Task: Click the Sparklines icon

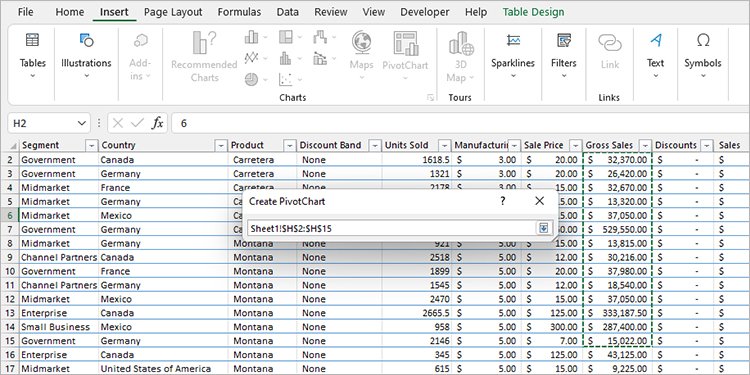Action: point(513,41)
